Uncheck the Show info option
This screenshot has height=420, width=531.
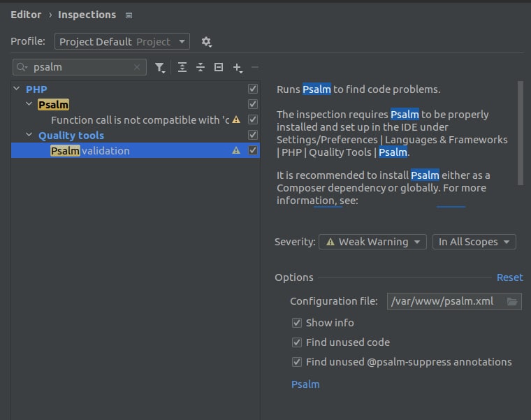point(297,323)
